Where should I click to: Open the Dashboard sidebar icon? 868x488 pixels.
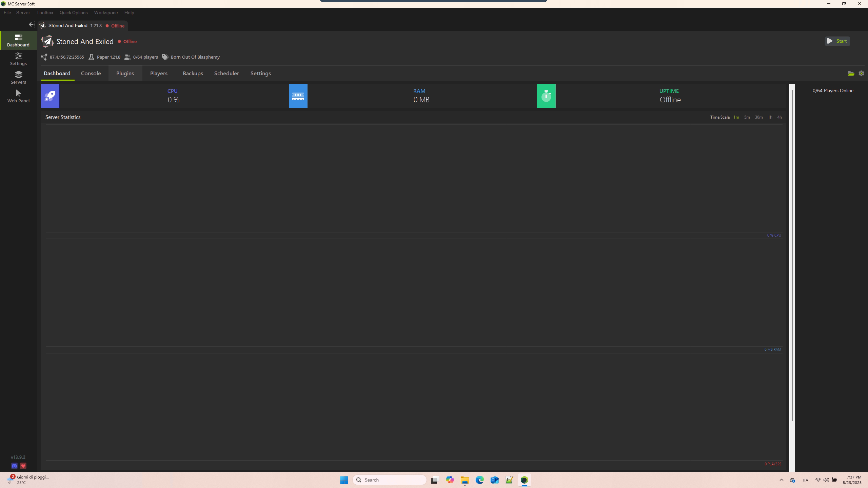pos(18,40)
